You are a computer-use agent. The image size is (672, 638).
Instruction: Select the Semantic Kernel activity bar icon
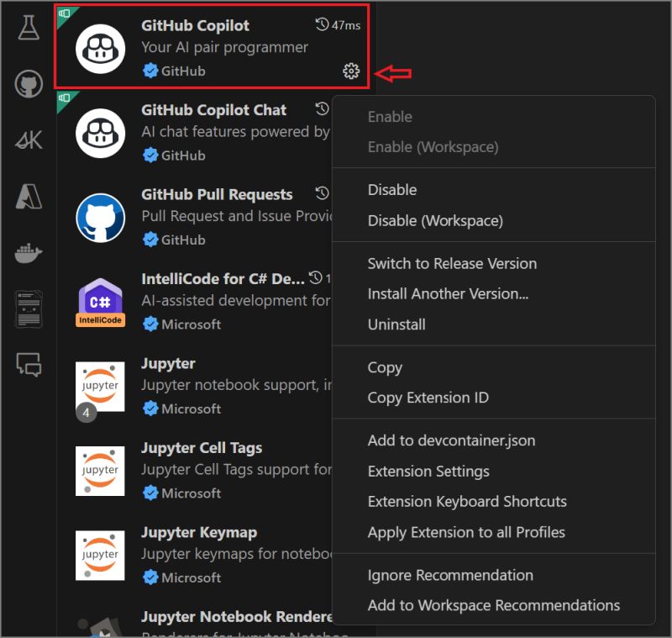pos(28,139)
